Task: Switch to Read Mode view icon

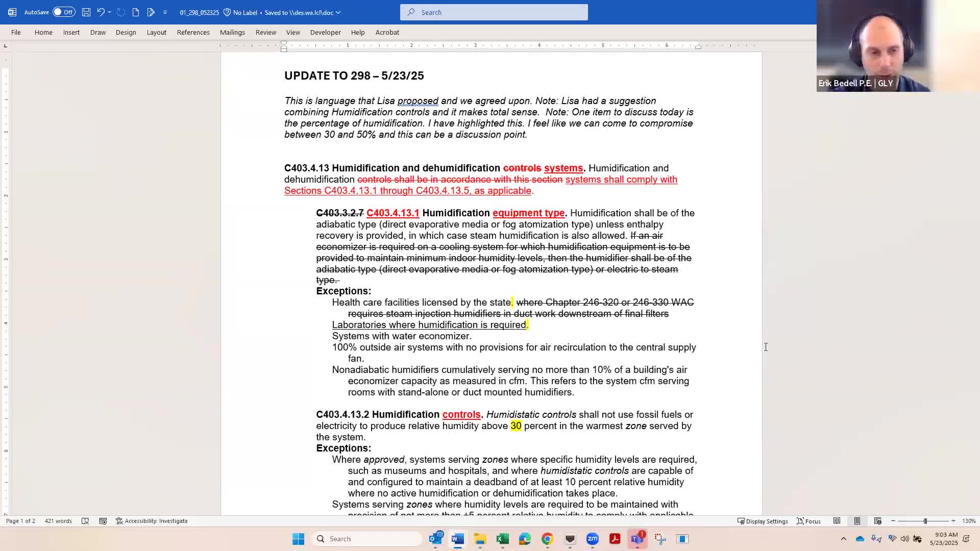Action: tap(837, 521)
